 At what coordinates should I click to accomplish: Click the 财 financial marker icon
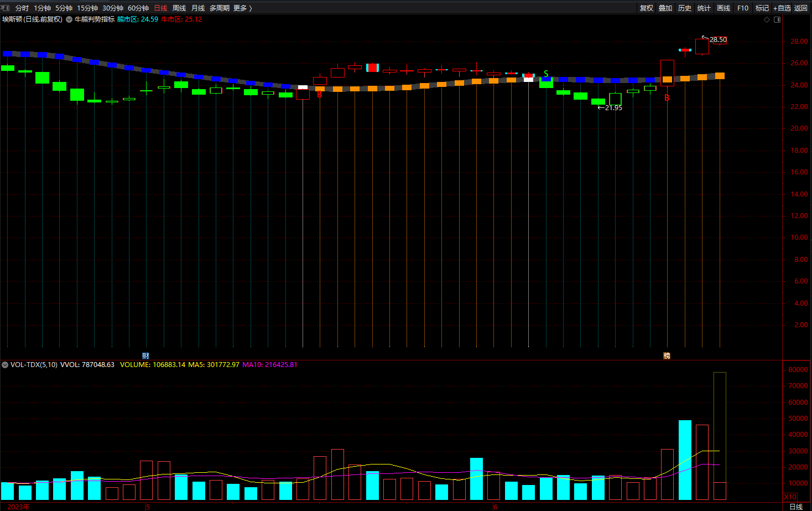pyautogui.click(x=145, y=355)
